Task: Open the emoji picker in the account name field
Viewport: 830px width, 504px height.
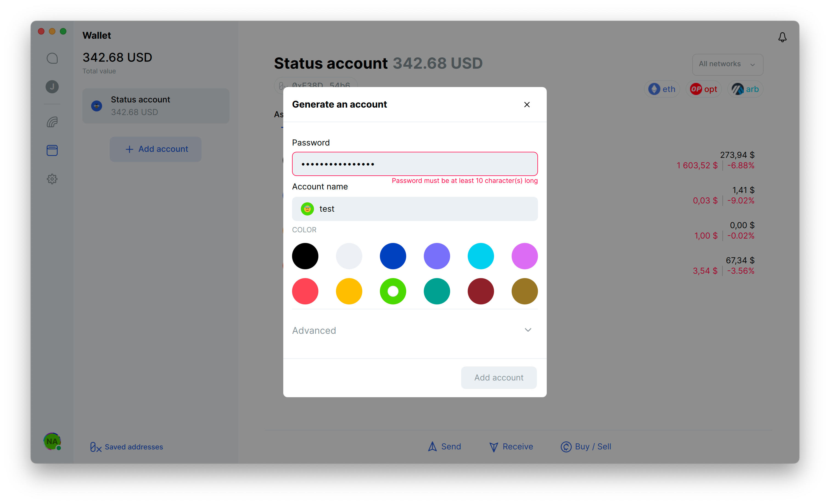Action: [x=307, y=209]
